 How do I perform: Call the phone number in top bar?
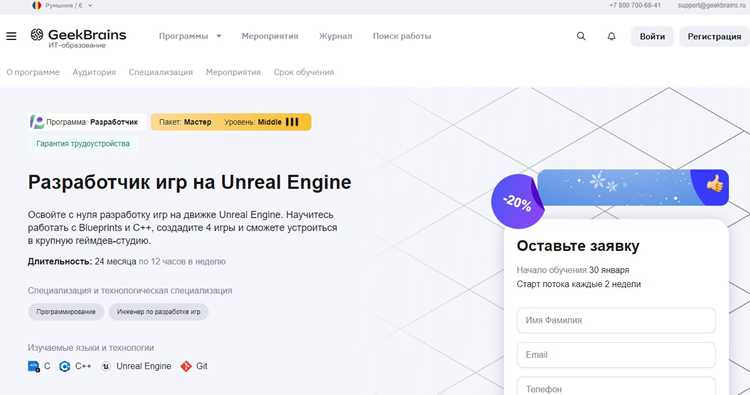point(635,5)
